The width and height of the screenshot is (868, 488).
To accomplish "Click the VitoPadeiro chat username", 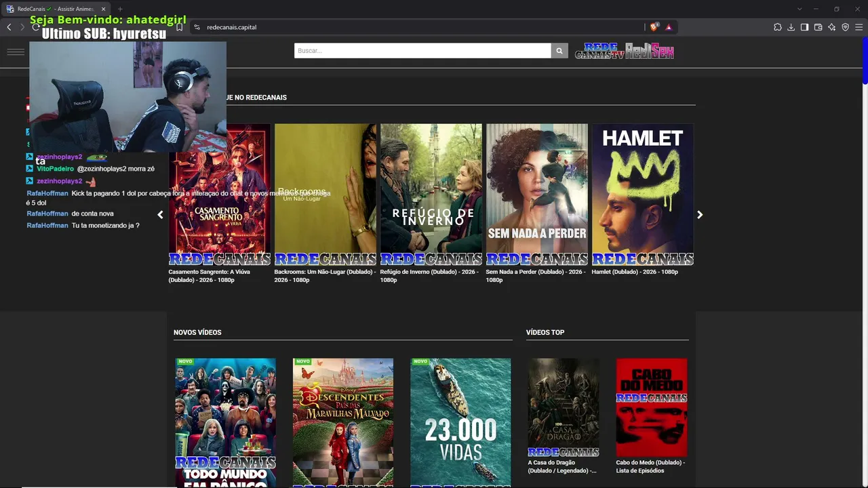I will (x=55, y=169).
